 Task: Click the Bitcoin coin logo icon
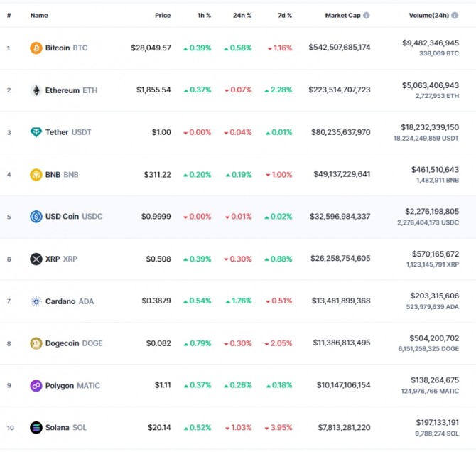[x=36, y=48]
